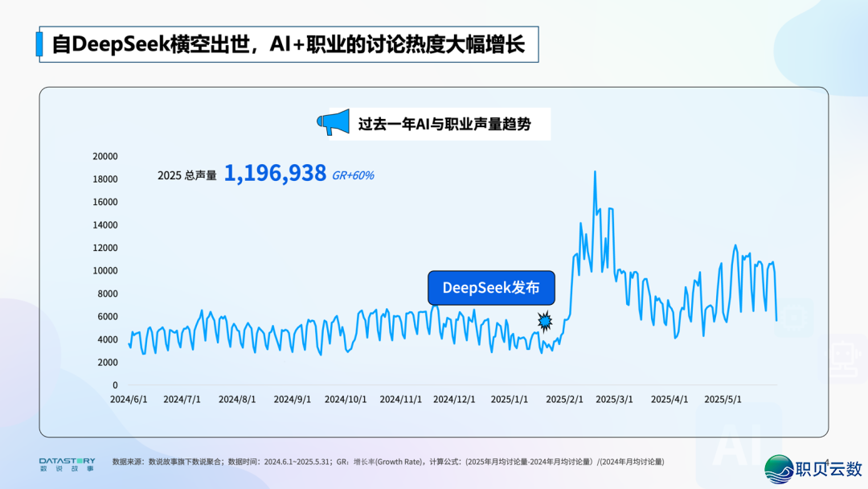Click the y-axis value 4000
868x489 pixels.
(x=108, y=339)
